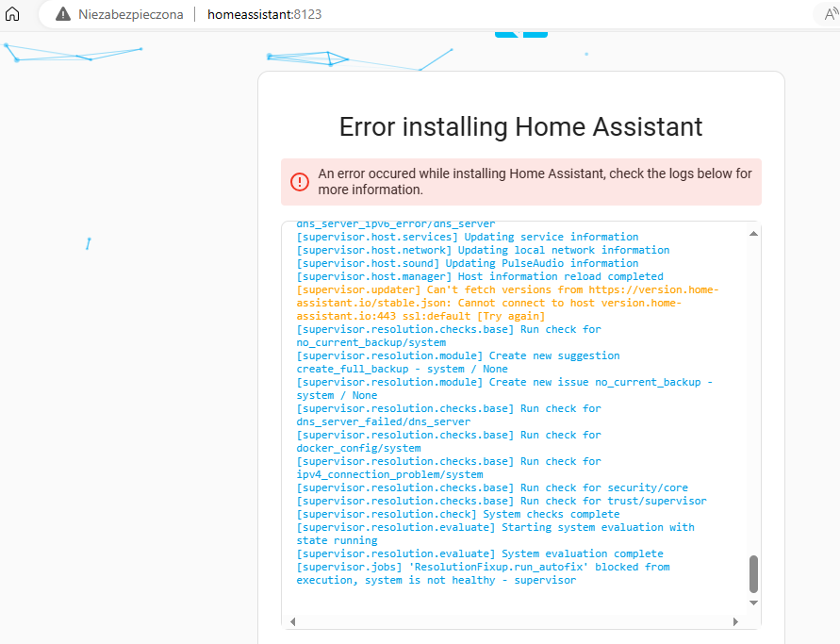Image resolution: width=840 pixels, height=644 pixels.
Task: Click the orange supervisor.updater warning line
Action: coord(507,303)
